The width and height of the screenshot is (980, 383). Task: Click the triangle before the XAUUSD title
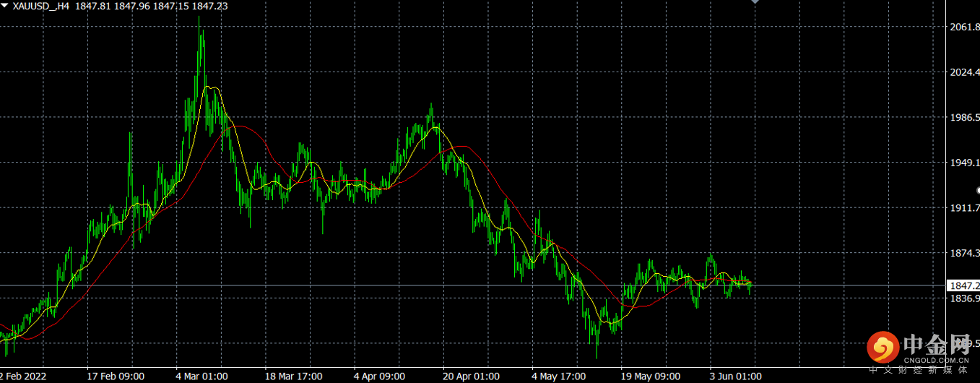5,5
